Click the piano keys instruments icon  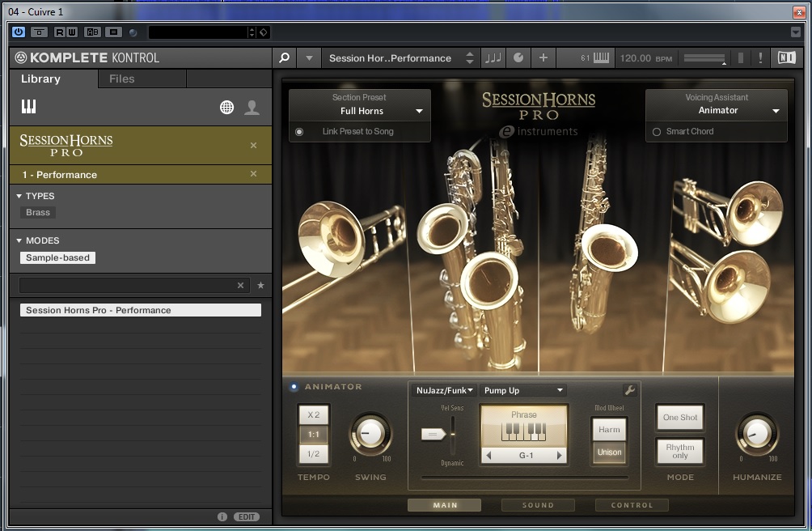(28, 107)
